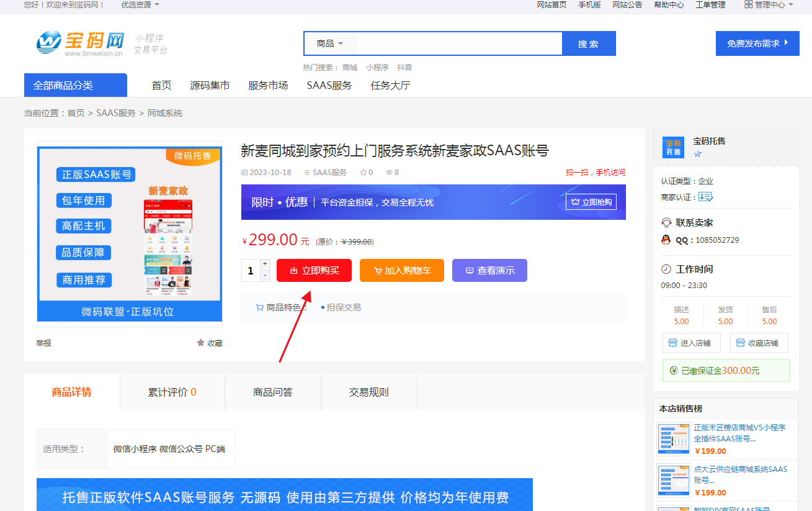The width and height of the screenshot is (812, 511).
Task: Click 立即抢购 on promo banner
Action: [x=591, y=202]
